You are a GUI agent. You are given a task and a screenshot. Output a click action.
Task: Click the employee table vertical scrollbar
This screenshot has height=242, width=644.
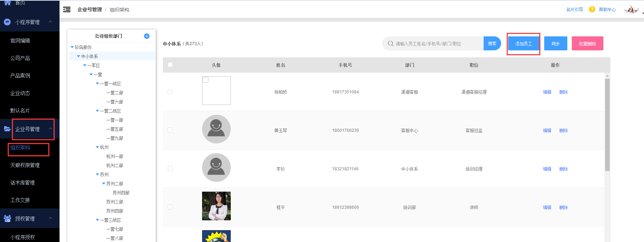[607, 124]
